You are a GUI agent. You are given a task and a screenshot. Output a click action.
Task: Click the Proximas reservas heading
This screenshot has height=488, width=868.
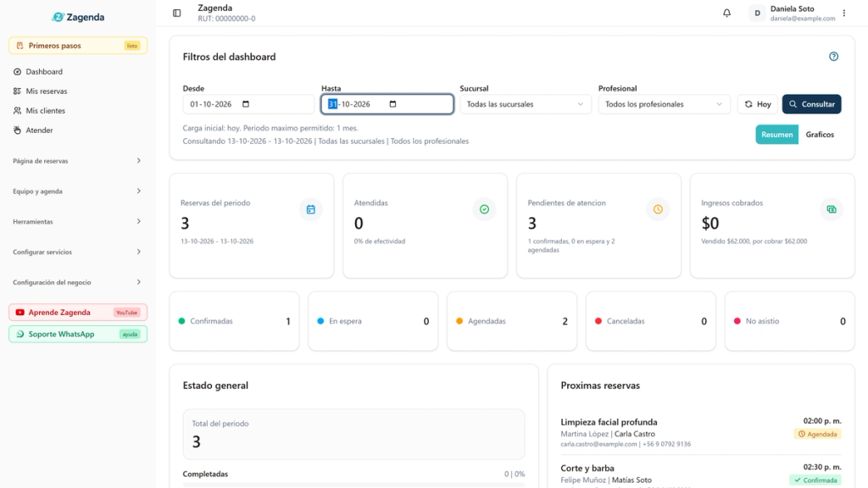coord(600,385)
